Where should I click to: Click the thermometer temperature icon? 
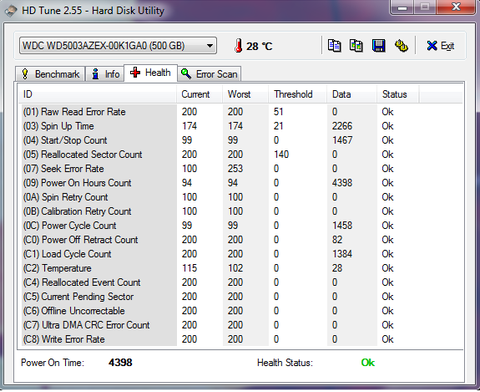click(238, 46)
